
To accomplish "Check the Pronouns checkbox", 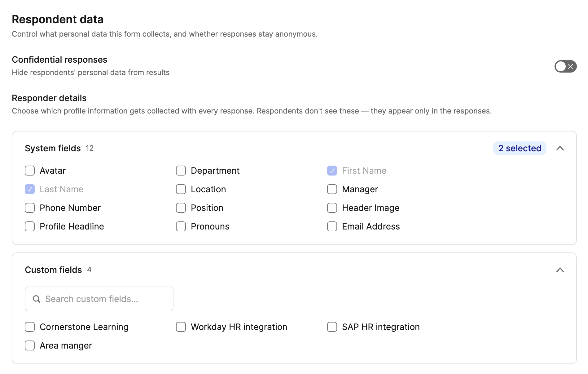I will click(x=181, y=226).
